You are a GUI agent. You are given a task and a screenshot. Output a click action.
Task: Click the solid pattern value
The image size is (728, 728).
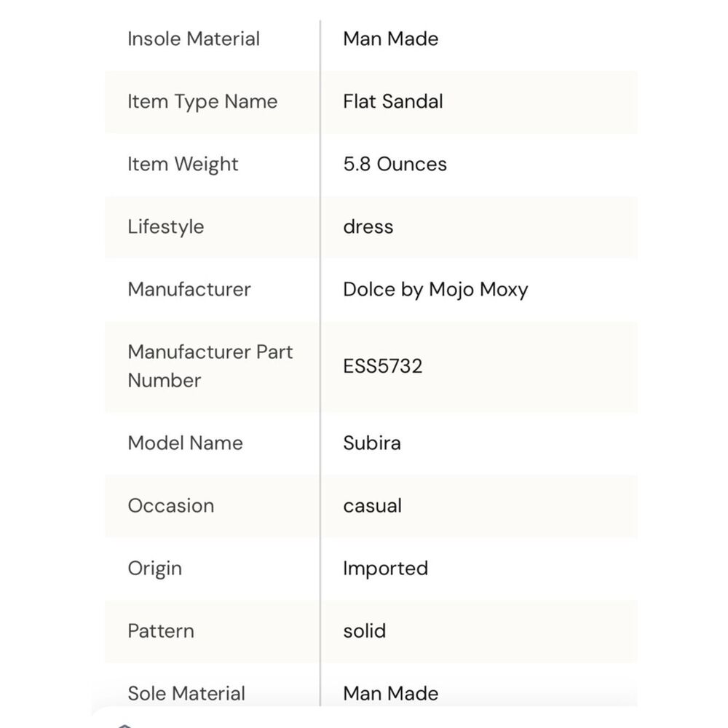click(x=365, y=631)
